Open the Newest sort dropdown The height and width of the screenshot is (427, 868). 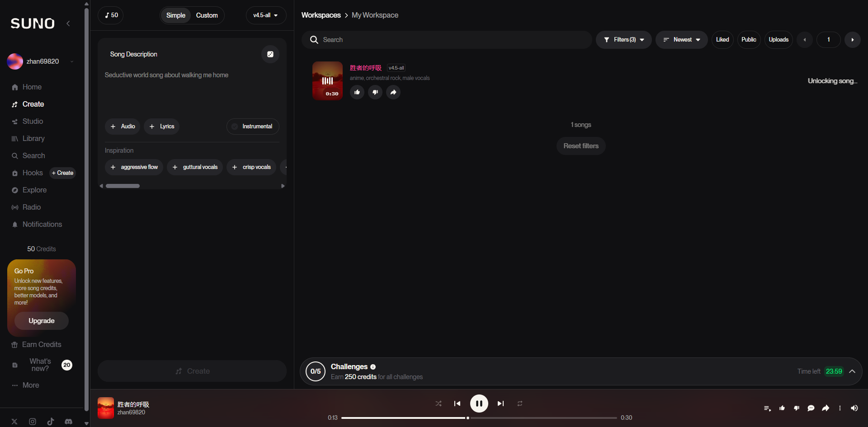[682, 40]
